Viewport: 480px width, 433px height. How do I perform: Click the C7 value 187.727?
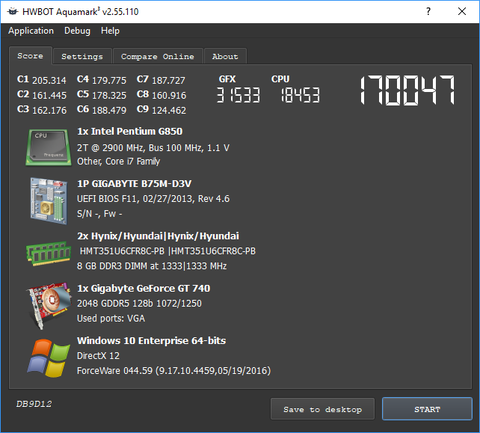(169, 80)
